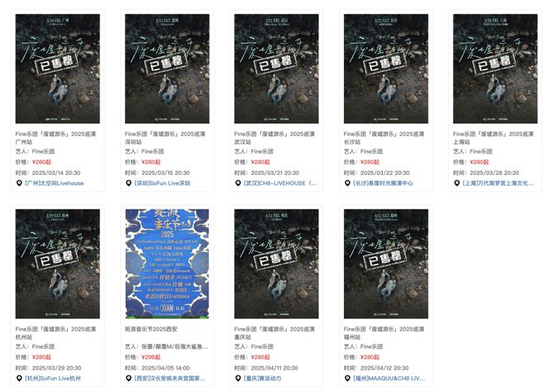Viewport: 547px width, 392px height.
Task: Click the location pin beside the 重庆 venue
Action: tap(238, 378)
